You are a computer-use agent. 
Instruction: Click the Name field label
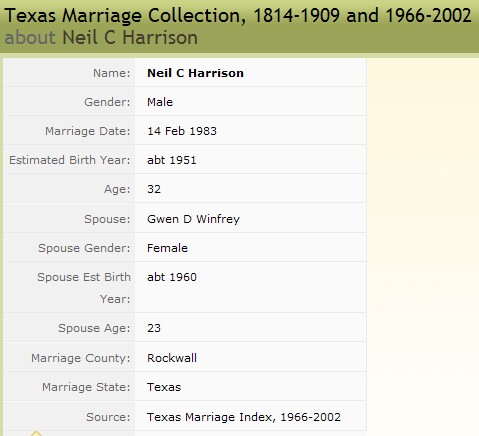[112, 73]
